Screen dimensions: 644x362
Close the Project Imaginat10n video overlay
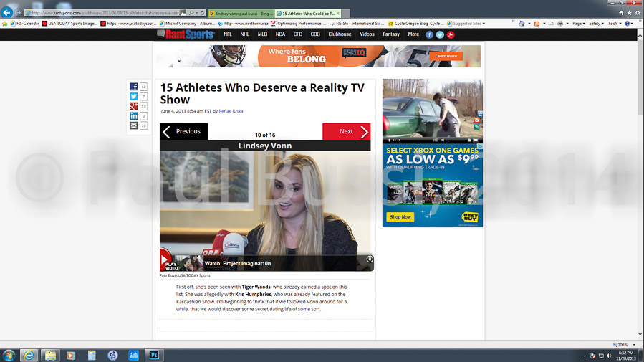(x=370, y=259)
